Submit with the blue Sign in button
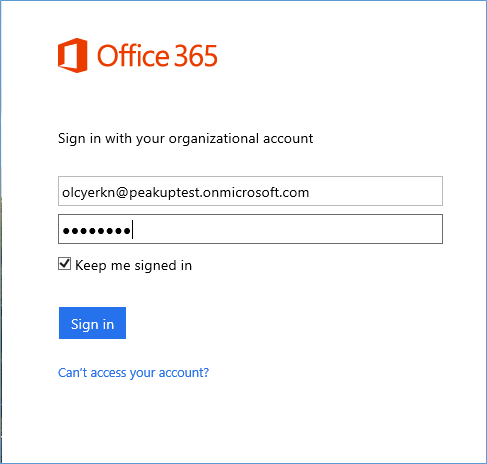 (92, 323)
